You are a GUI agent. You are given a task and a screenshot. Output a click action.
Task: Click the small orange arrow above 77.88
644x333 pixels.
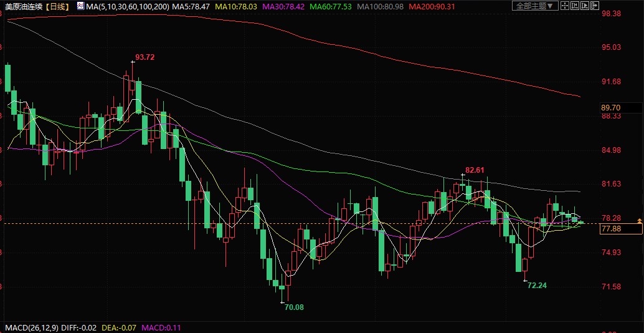coord(639,222)
